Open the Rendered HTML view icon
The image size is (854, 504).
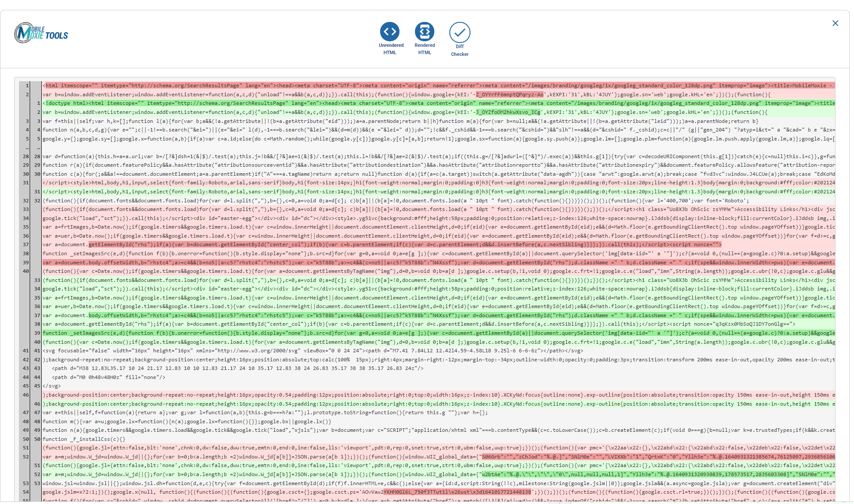click(424, 31)
